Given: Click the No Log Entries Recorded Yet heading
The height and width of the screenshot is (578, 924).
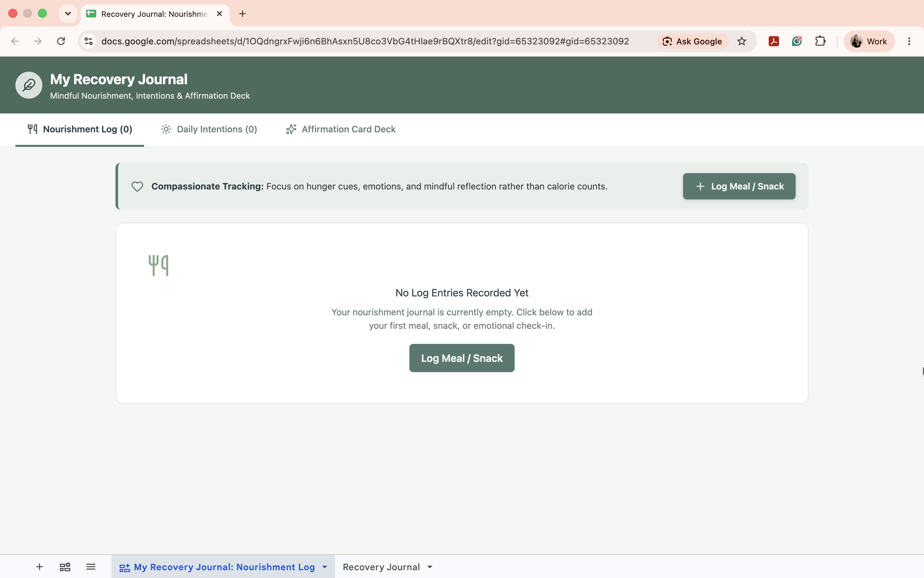Looking at the screenshot, I should pos(462,293).
